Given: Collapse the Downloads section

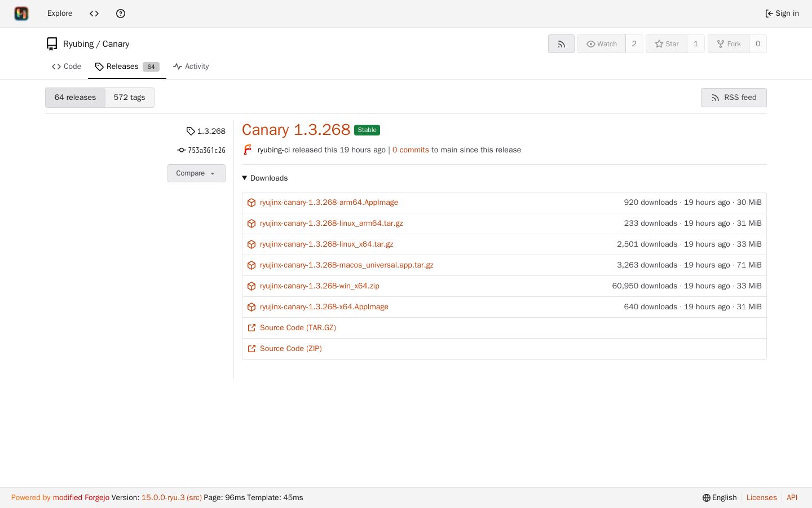Looking at the screenshot, I should click(265, 178).
